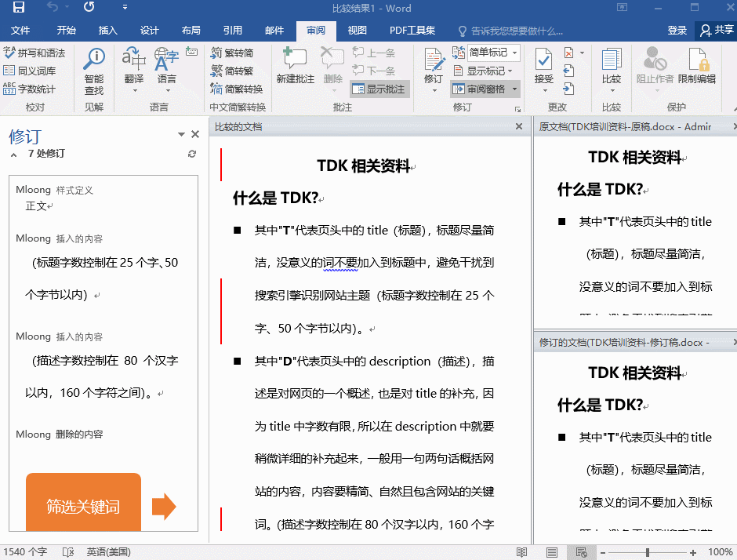Save the document with the floppy disk icon

coord(19,8)
